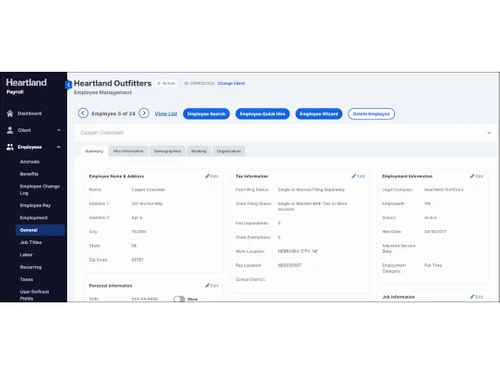Screen dimensions: 500x375
Task: Switch to the Summary tab
Action: point(94,151)
